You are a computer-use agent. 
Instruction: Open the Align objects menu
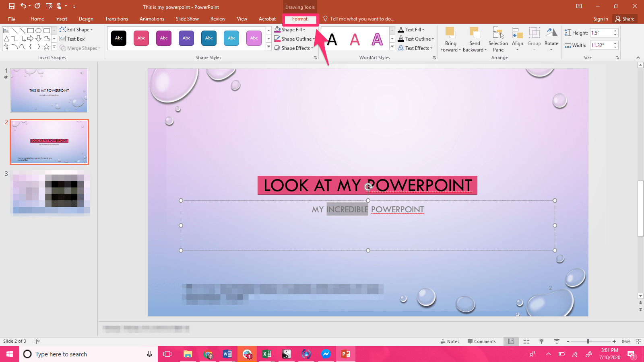518,39
